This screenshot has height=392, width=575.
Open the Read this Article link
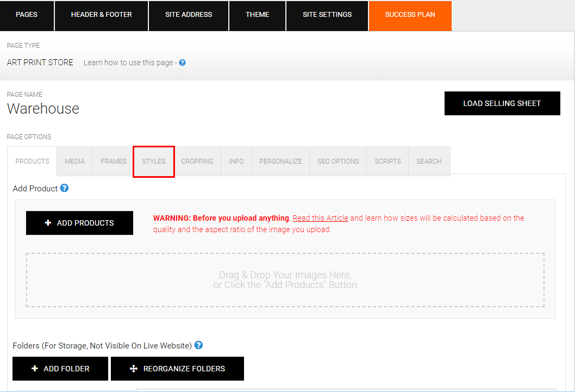pos(320,218)
